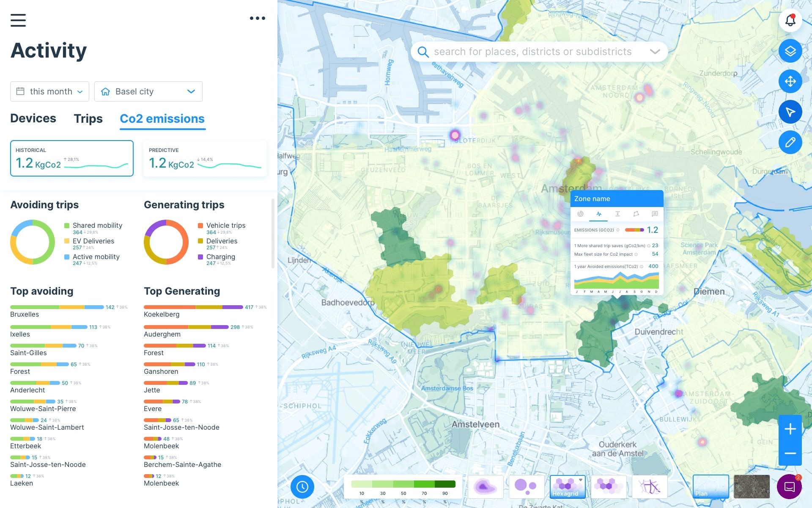Select the pencil/edit icon on right sidebar

(790, 142)
